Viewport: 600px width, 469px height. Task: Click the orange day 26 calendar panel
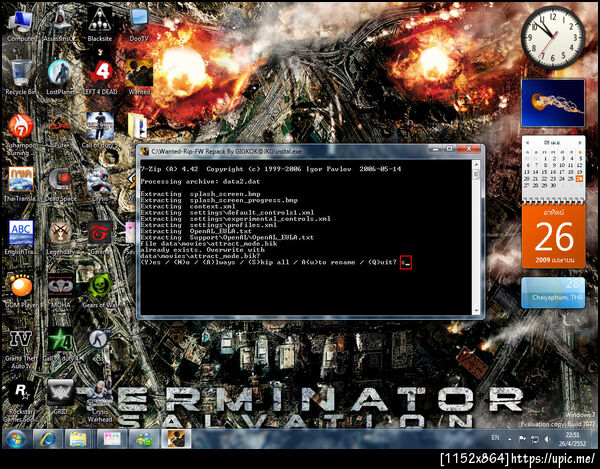click(x=553, y=236)
